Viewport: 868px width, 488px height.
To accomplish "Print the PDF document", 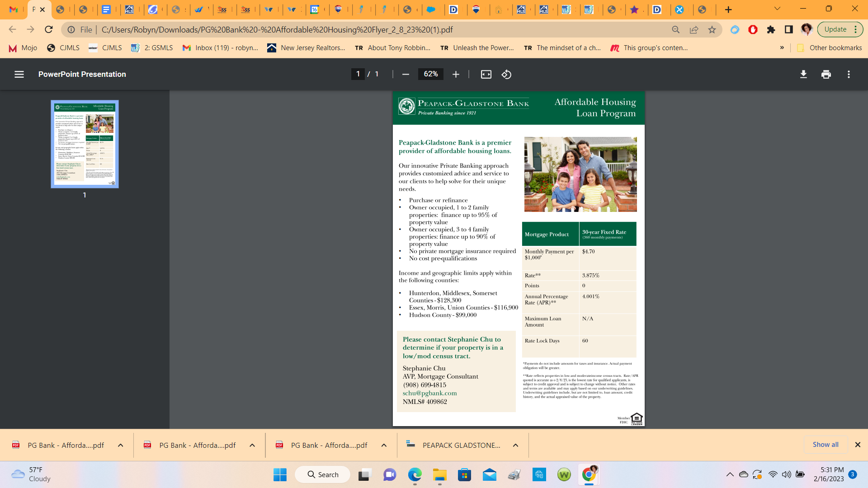I will pyautogui.click(x=826, y=74).
